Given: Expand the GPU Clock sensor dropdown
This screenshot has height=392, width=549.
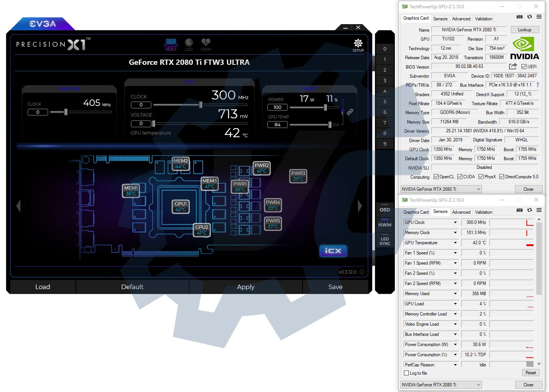Looking at the screenshot, I should point(456,222).
